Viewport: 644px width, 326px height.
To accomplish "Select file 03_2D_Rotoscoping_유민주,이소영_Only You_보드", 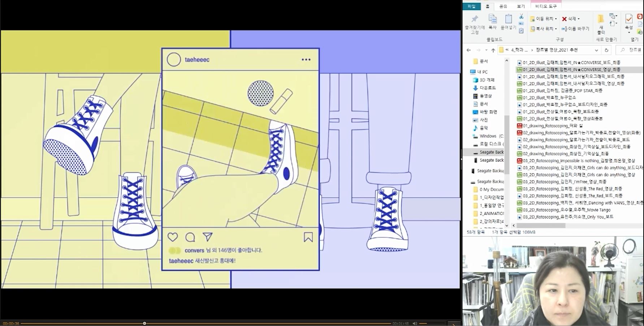I will [x=565, y=217].
